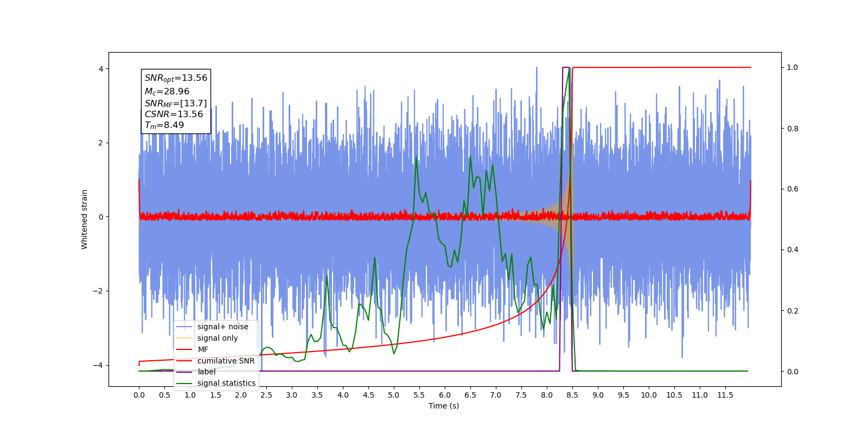Click the x-axis tick label 10.0
This screenshot has height=434, width=868.
click(x=649, y=395)
